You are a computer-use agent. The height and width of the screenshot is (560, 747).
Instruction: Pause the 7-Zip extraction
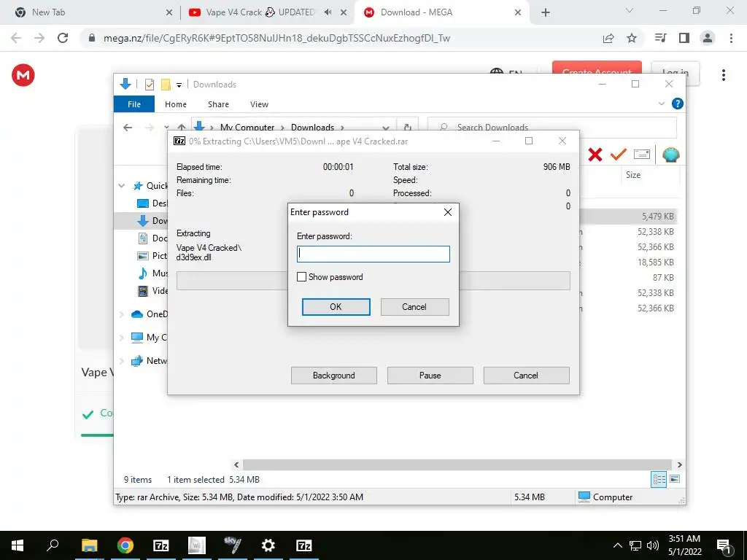(430, 376)
